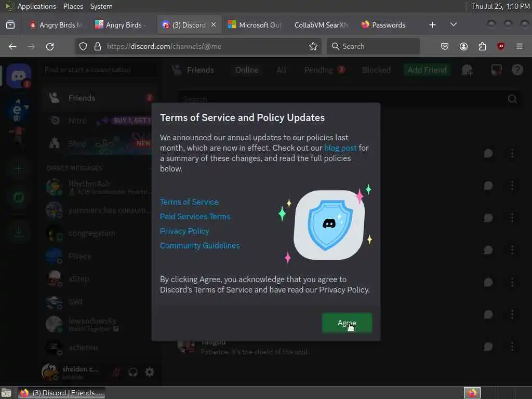Open Shop in the sidebar
532x399 pixels.
pyautogui.click(x=100, y=143)
